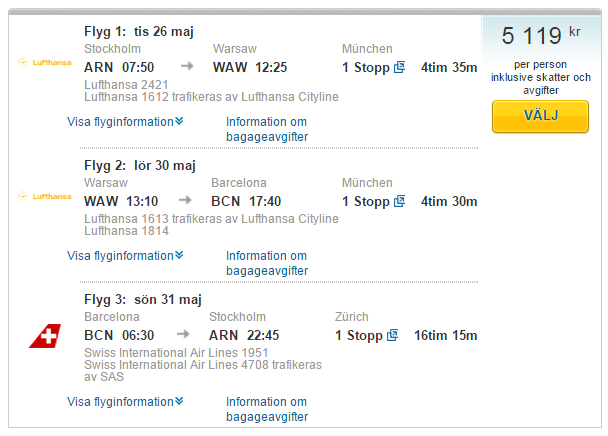Select this itinerary with the VÄLJ button

point(540,116)
